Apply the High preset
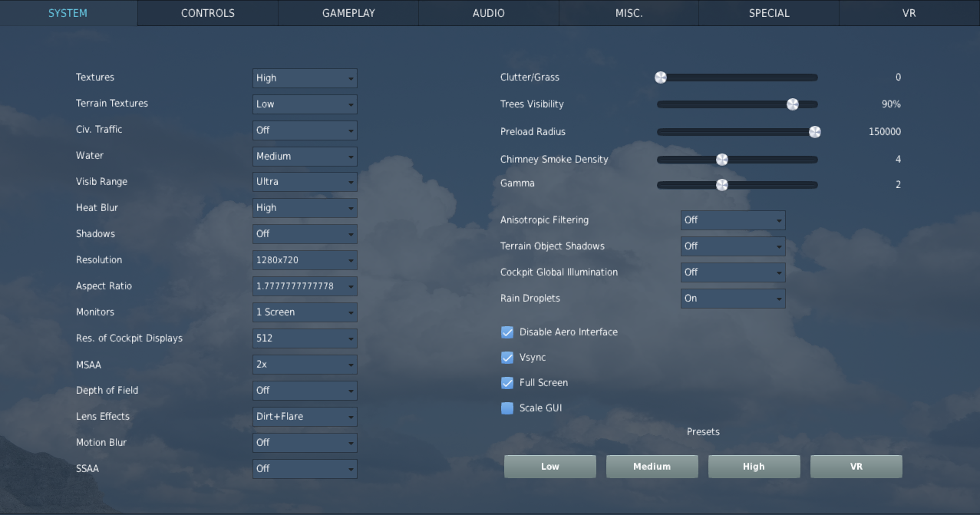The height and width of the screenshot is (515, 980). (754, 467)
